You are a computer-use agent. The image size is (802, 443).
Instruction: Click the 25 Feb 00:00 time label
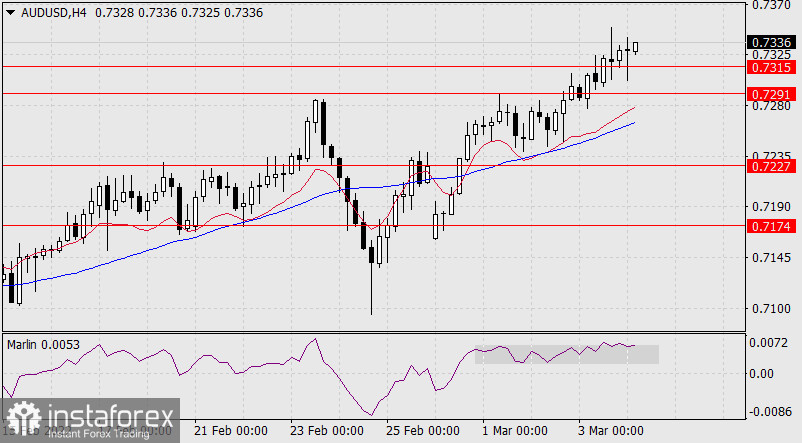(422, 431)
